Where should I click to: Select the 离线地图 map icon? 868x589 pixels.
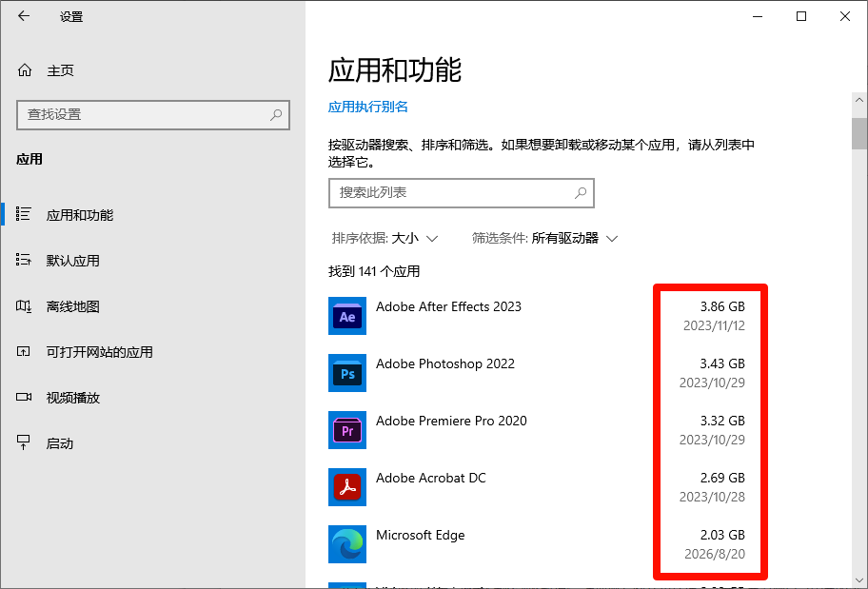coord(23,305)
